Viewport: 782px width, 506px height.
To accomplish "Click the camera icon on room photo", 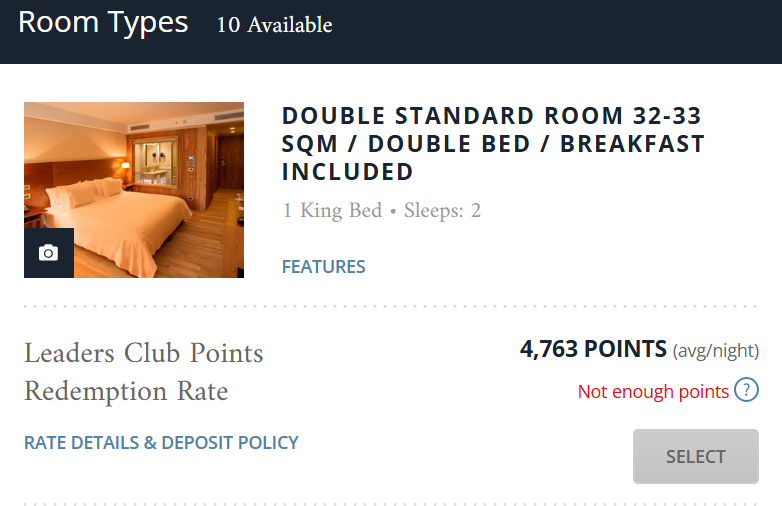I will tap(48, 253).
